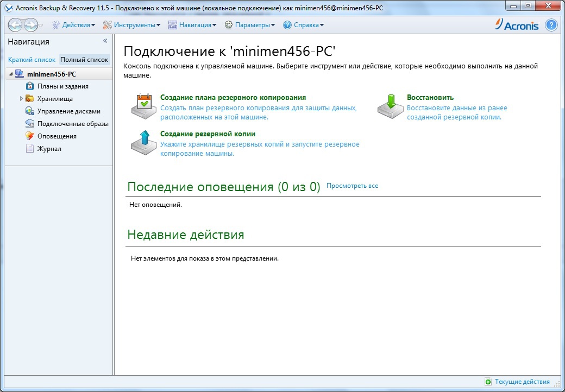
Task: Select Подключенные образы in sidebar
Action: [73, 124]
